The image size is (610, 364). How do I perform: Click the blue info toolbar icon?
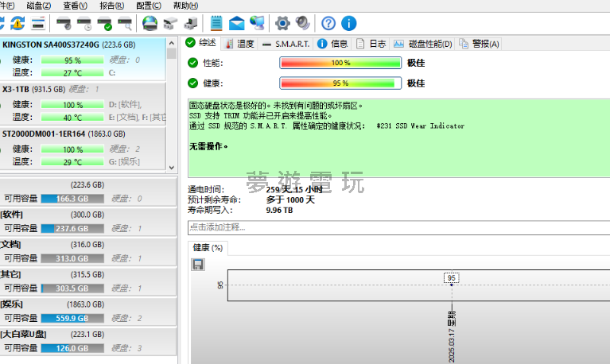point(348,23)
